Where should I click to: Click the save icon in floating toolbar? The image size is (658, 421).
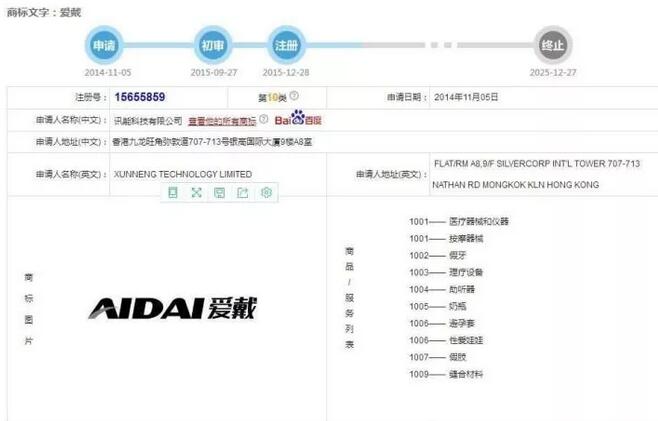point(219,193)
